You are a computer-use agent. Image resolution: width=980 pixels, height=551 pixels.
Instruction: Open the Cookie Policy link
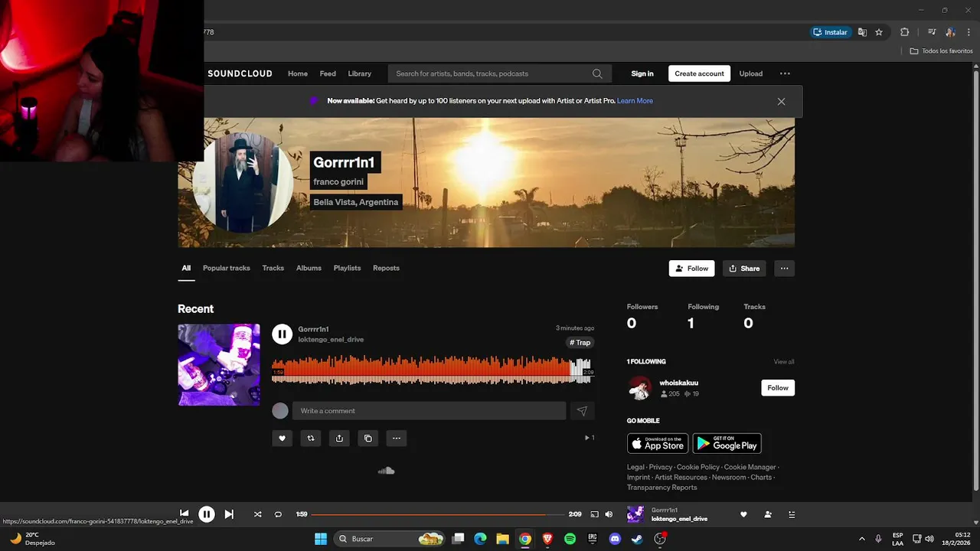coord(698,467)
